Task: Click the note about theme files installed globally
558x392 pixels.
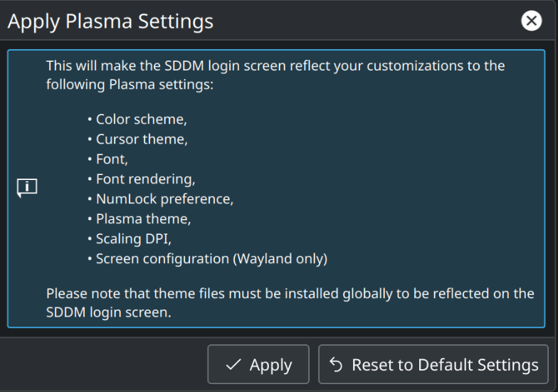Action: pos(290,294)
